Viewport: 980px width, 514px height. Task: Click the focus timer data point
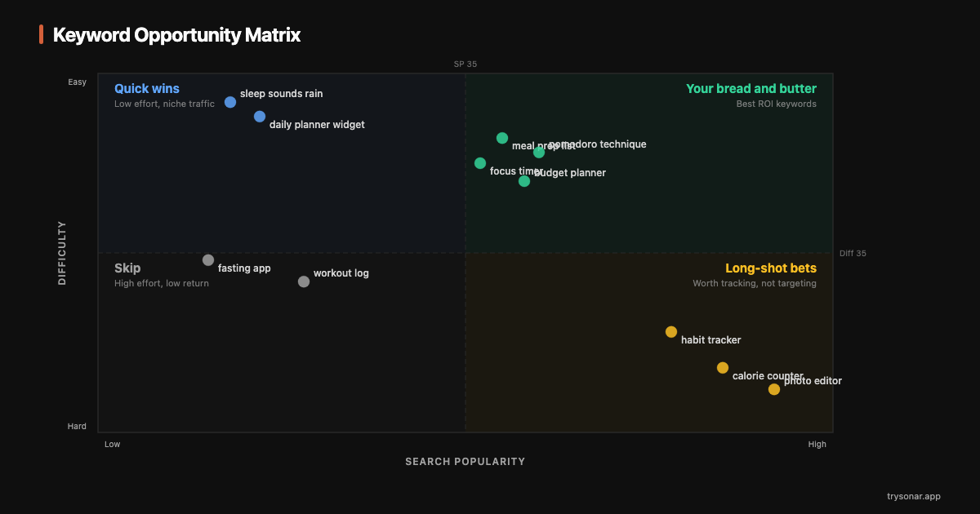tap(480, 163)
